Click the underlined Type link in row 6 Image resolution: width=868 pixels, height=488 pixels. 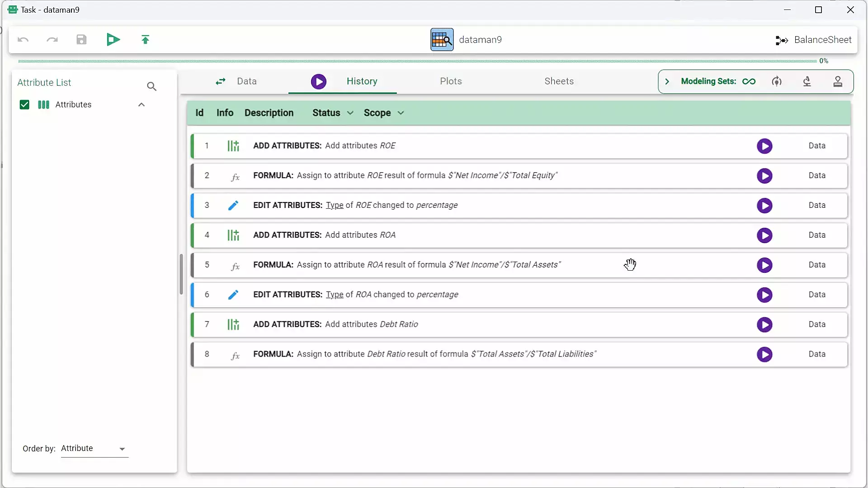(335, 295)
